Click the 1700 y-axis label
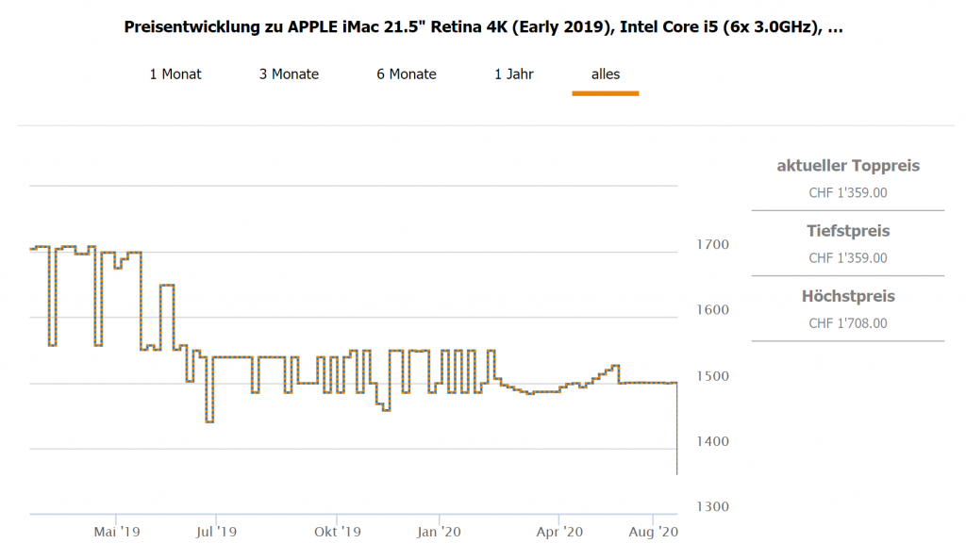This screenshot has height=560, width=966. pos(714,245)
